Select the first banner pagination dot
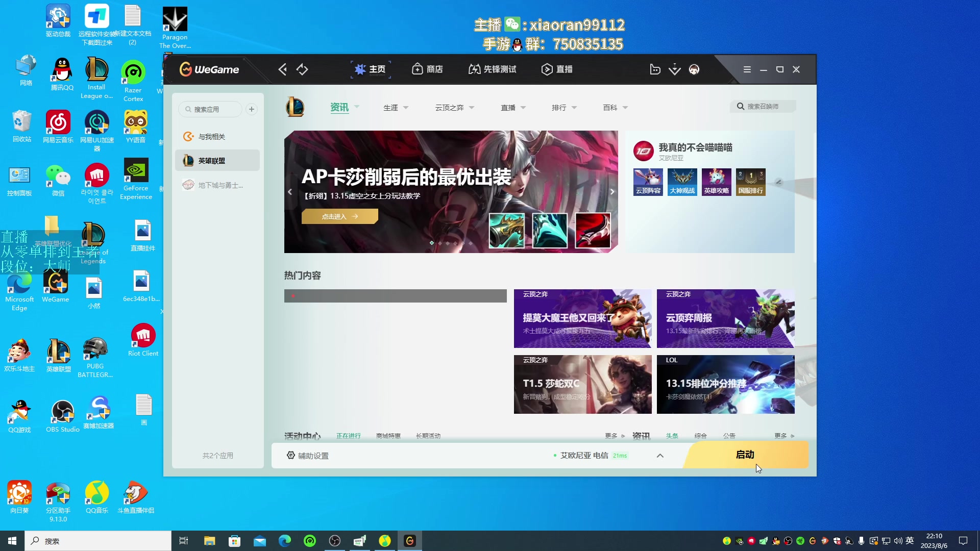This screenshot has height=551, width=980. point(432,243)
